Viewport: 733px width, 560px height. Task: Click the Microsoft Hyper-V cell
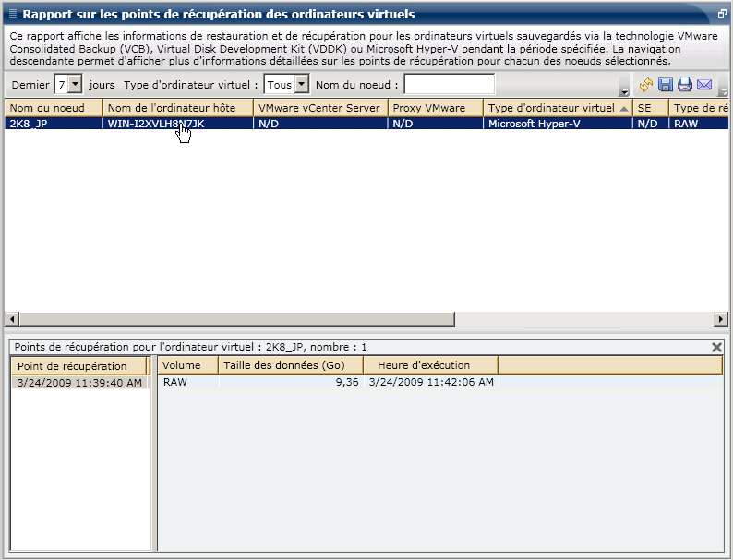click(559, 124)
